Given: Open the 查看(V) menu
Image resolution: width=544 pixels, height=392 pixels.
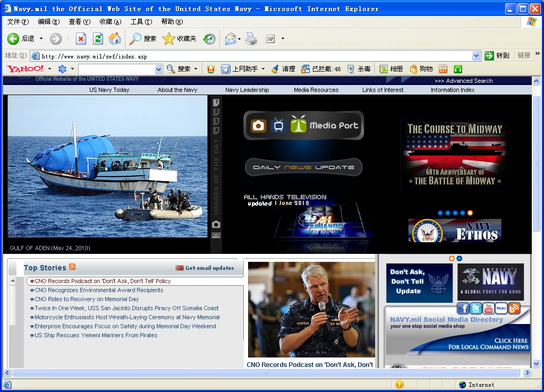Looking at the screenshot, I should [80, 22].
